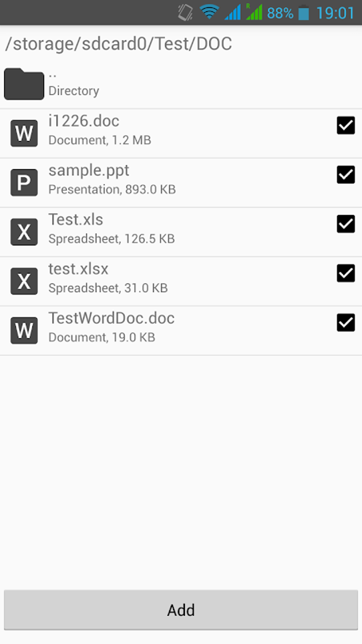Tap the PowerPoint icon for sample.ppt
Viewport: 362px width, 644px height.
(x=24, y=183)
